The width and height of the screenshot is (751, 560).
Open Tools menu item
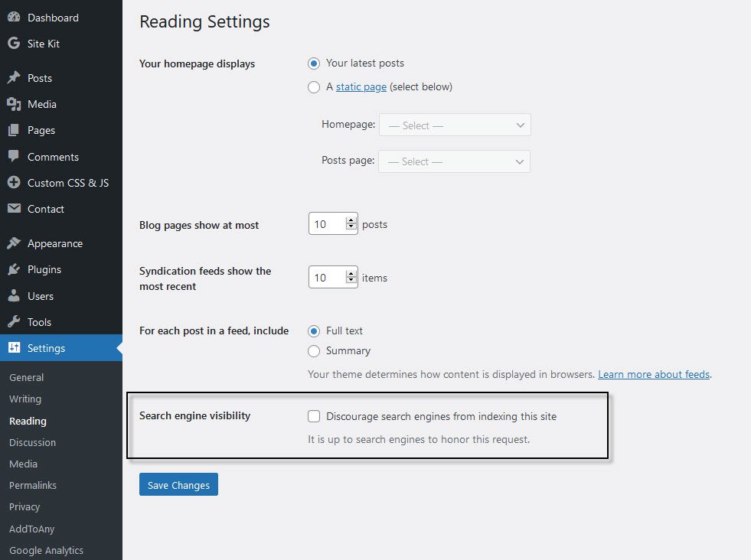tap(61, 322)
